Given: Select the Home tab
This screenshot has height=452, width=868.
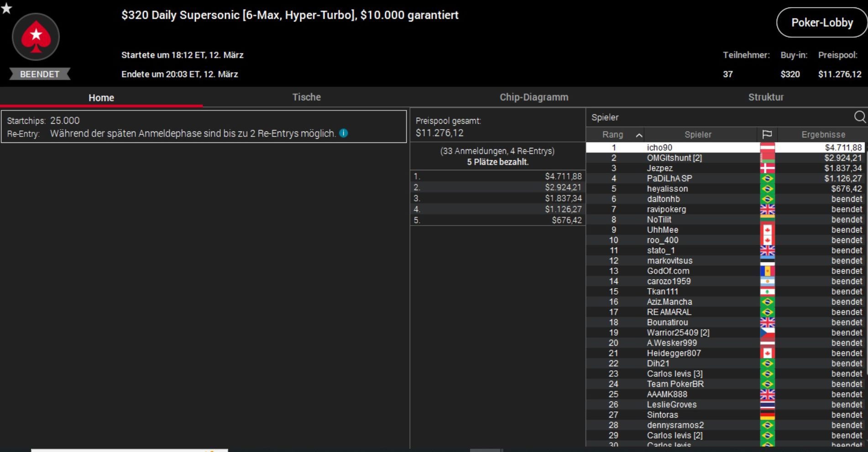Looking at the screenshot, I should coord(101,97).
